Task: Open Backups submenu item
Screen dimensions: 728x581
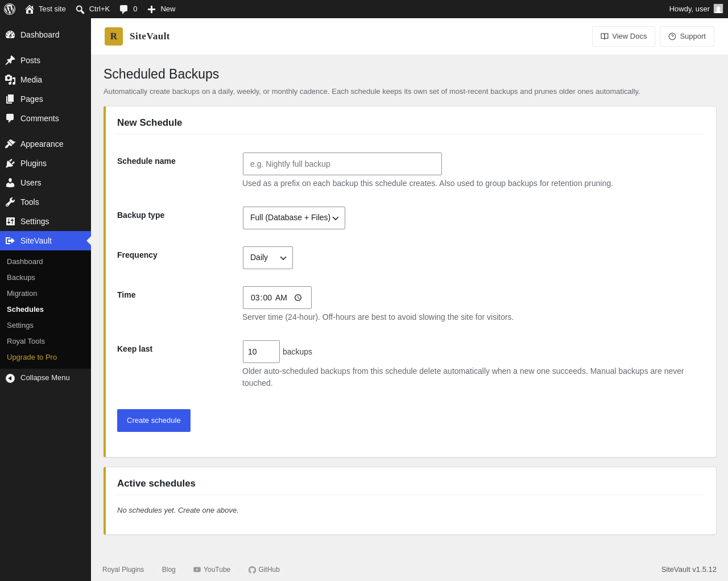Action: tap(21, 278)
